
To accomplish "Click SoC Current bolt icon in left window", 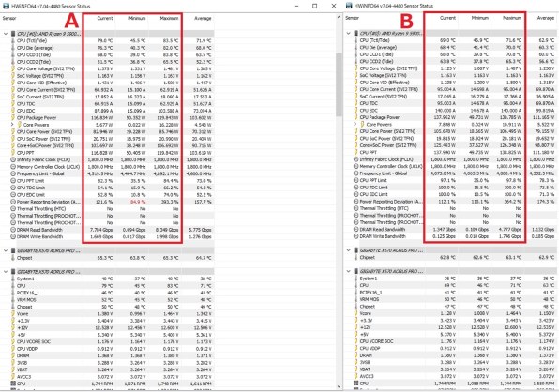I will (x=13, y=97).
